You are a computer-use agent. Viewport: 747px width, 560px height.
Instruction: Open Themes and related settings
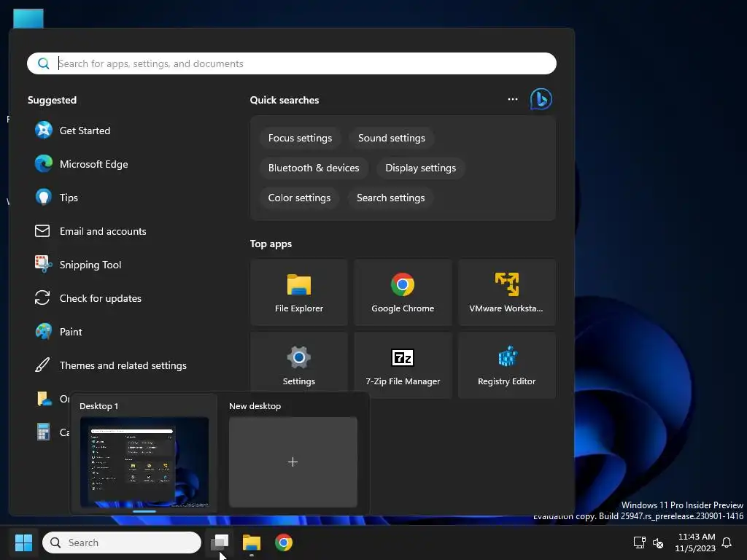[x=111, y=365]
